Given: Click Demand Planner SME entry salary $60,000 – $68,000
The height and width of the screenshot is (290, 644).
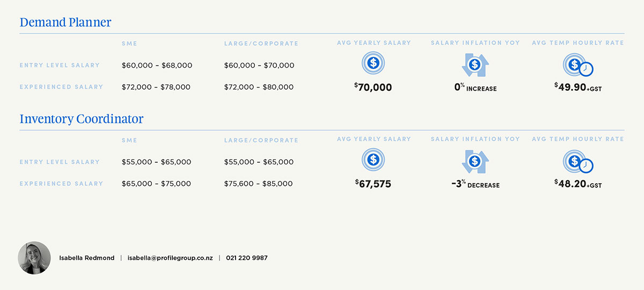Looking at the screenshot, I should [x=157, y=66].
